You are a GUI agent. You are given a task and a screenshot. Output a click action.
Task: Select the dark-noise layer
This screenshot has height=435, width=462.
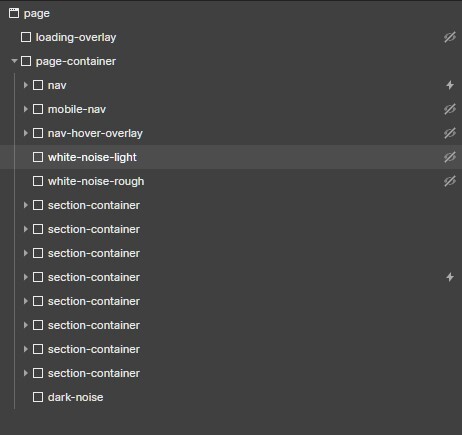coord(76,397)
